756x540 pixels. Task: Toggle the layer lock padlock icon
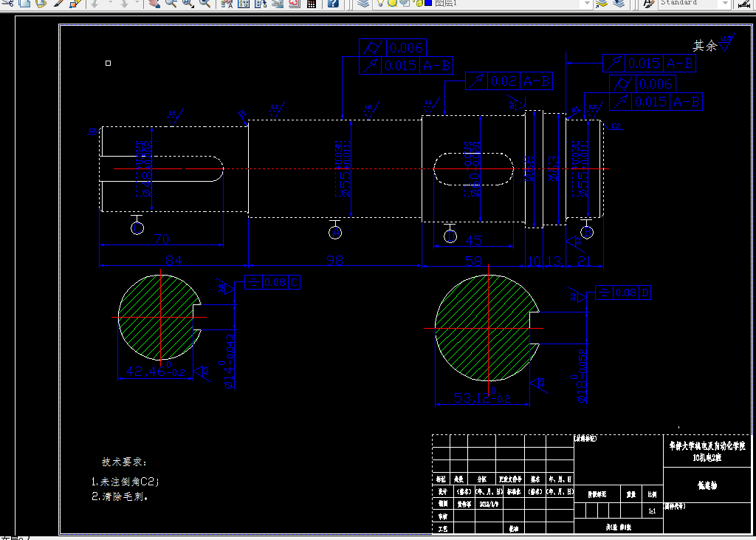pyautogui.click(x=419, y=3)
